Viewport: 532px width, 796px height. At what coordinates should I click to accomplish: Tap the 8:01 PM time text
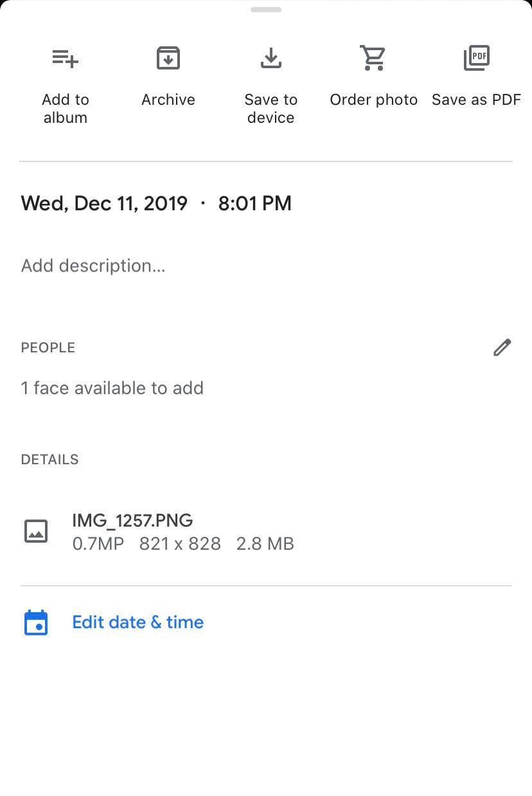[x=254, y=204]
